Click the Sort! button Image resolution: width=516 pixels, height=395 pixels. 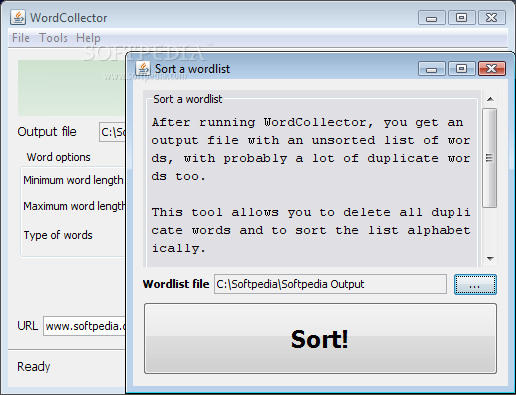pos(320,338)
